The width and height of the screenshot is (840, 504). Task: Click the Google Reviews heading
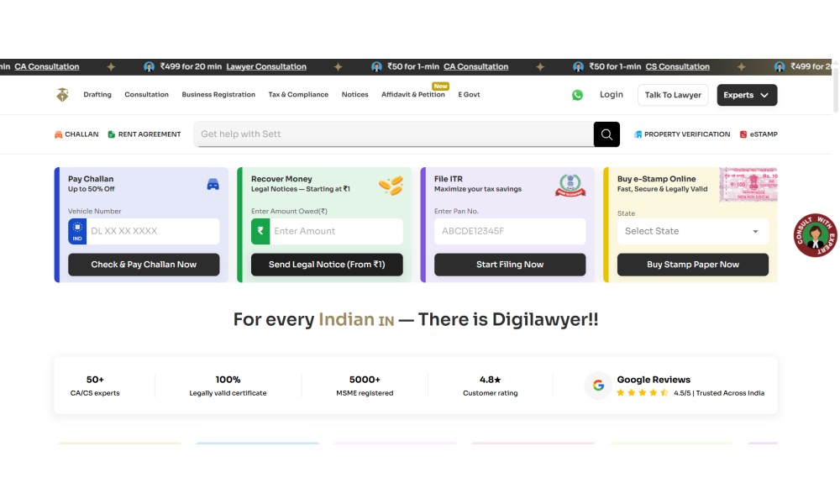[654, 380]
